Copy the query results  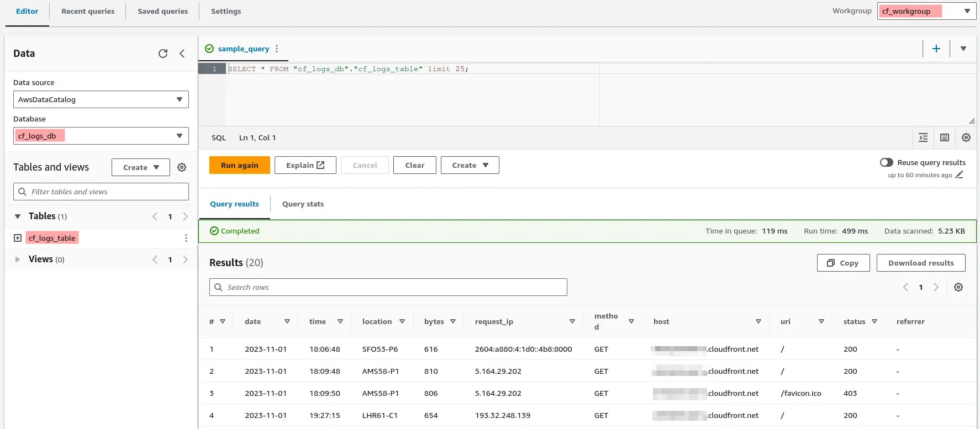(x=844, y=263)
